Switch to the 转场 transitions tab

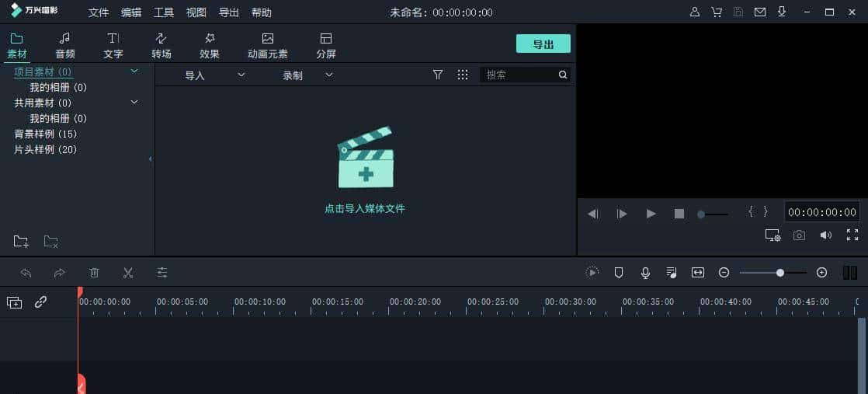coord(161,46)
